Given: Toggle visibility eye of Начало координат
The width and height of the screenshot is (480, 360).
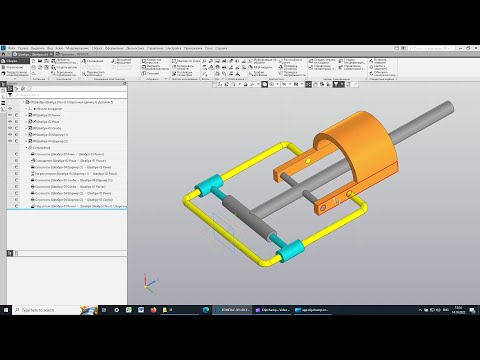Looking at the screenshot, I should point(10,109).
